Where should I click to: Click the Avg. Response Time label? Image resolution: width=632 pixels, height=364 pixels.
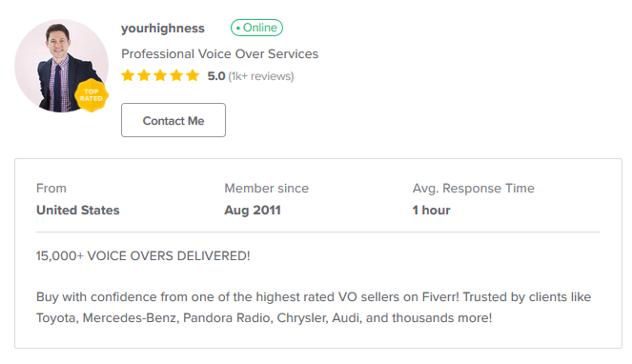[473, 189]
